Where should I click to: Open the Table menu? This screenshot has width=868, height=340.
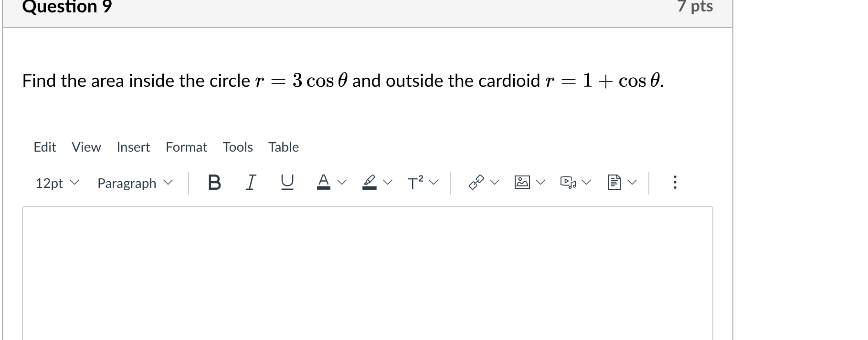point(283,147)
